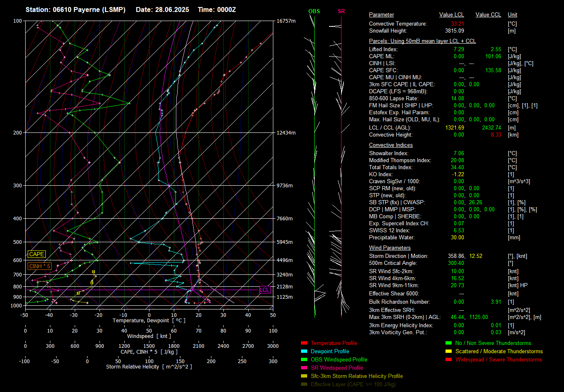Click the Sfc-3km Storm Relative Helicity swatch
The height and width of the screenshot is (392, 564).
point(304,376)
